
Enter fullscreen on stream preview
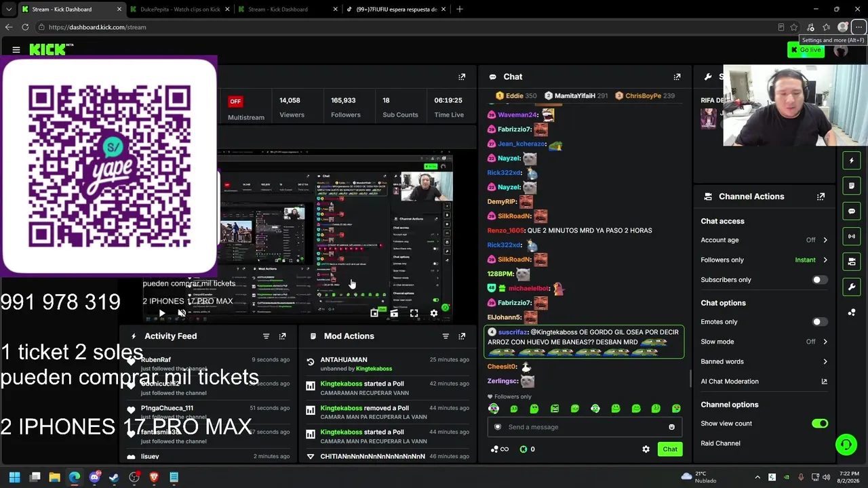[x=414, y=313]
